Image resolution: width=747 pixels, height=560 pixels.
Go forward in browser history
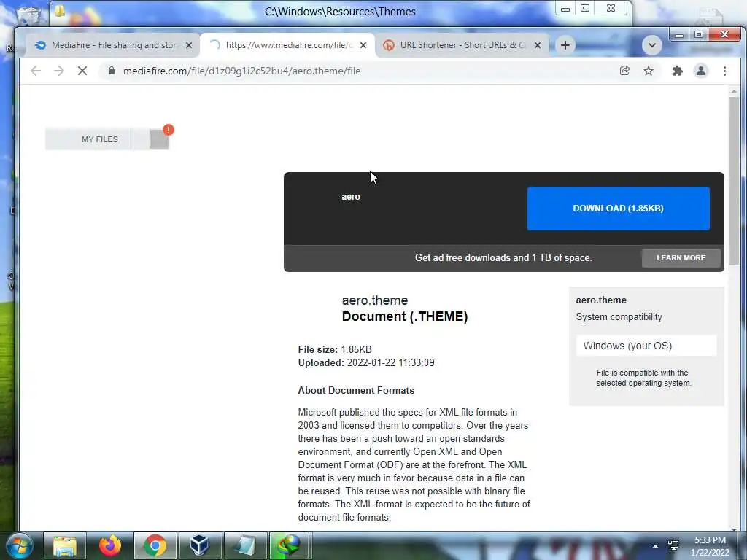59,71
